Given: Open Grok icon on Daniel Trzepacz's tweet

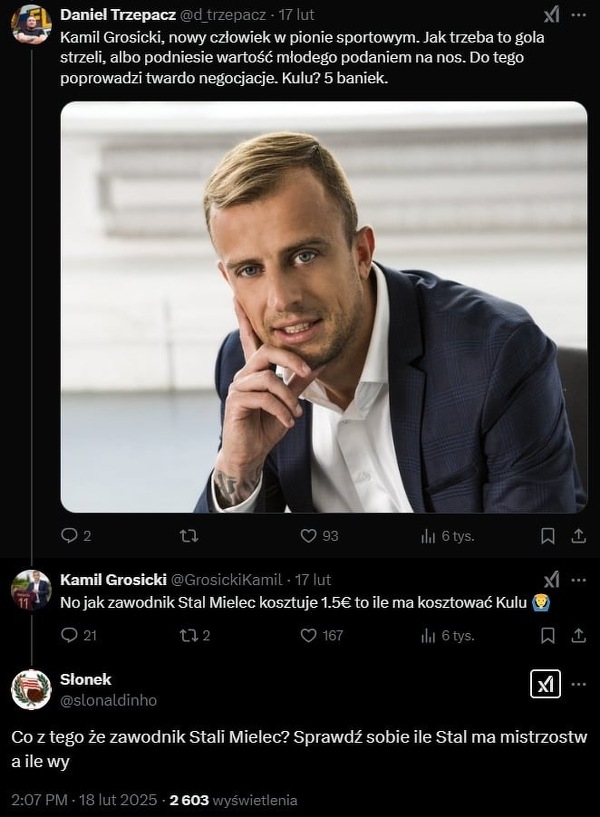Looking at the screenshot, I should point(551,15).
